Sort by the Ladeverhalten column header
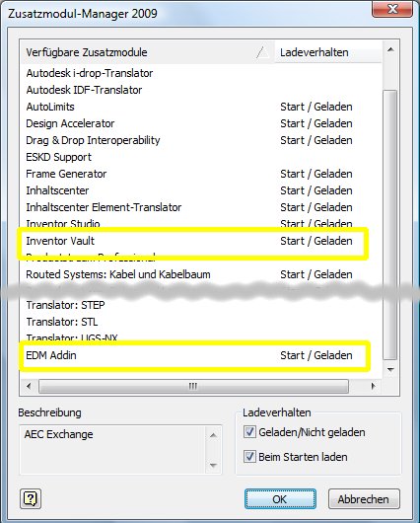 328,52
